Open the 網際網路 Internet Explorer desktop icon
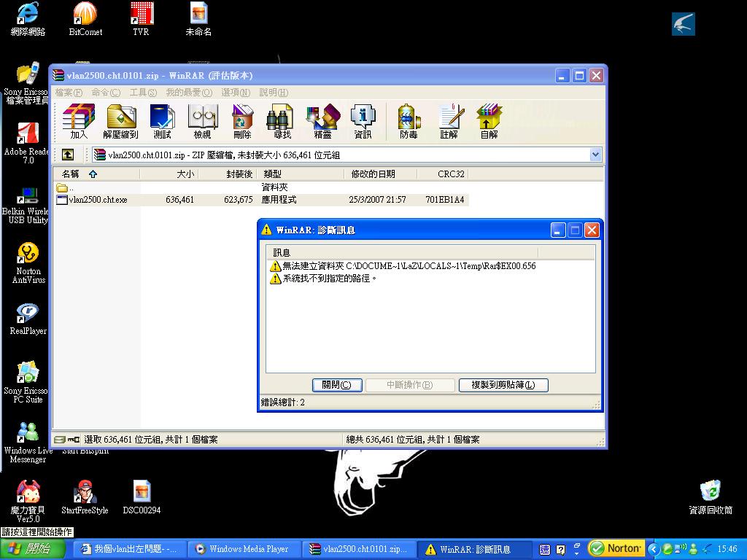 point(28,19)
